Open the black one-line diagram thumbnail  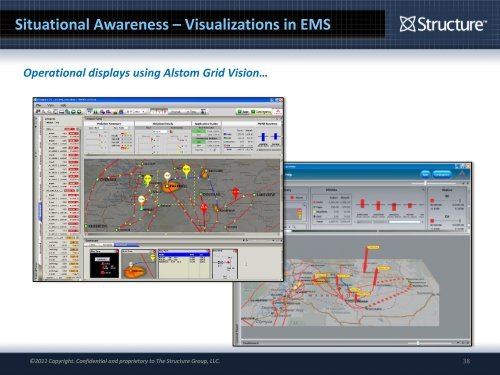104,264
